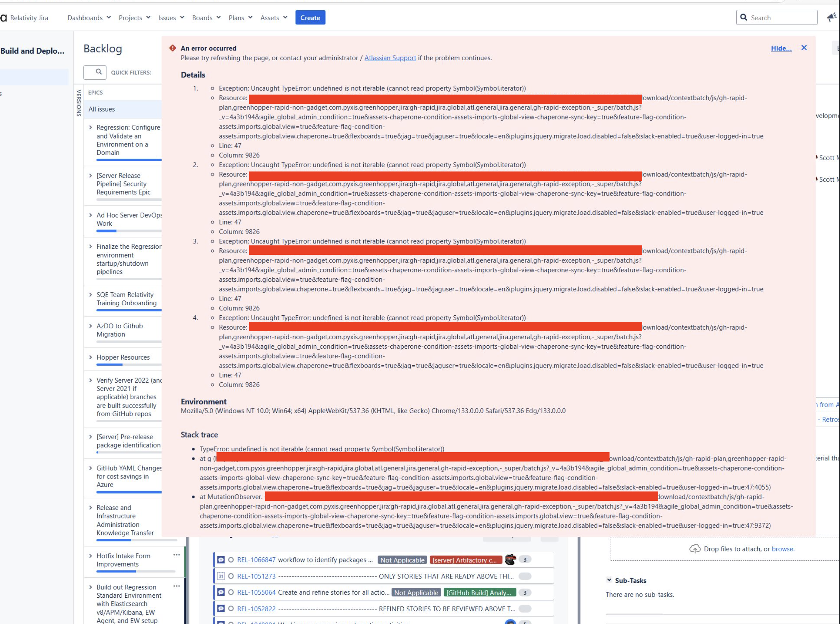Open the Issues menu
Viewport: 840px width, 624px height.
[x=171, y=18]
